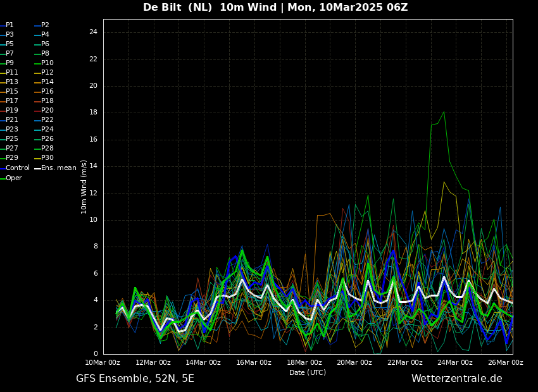Image resolution: width=538 pixels, height=392 pixels.
Task: Click the chart title De Bilt (NL)
Action: [x=177, y=7]
